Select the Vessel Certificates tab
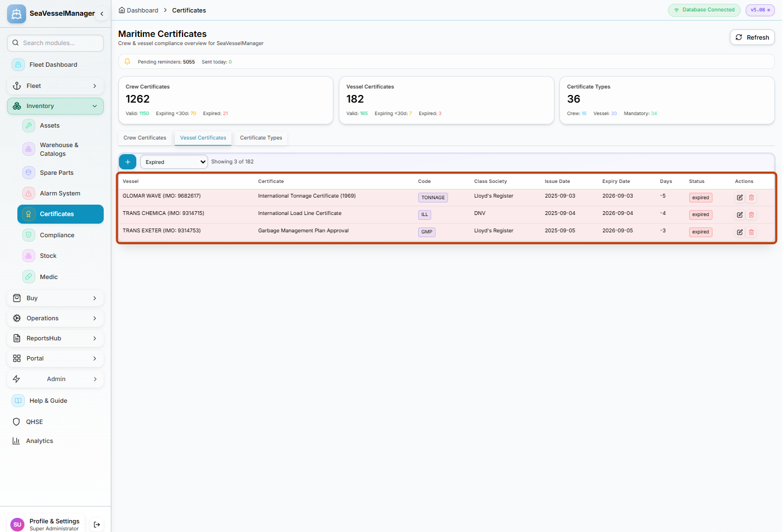This screenshot has width=782, height=532. [203, 138]
